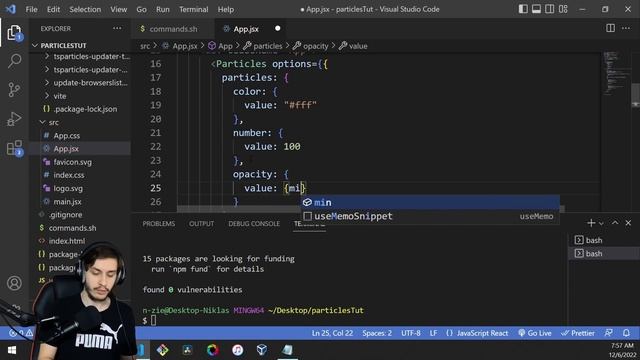Open the Run and Debug view

point(14,119)
